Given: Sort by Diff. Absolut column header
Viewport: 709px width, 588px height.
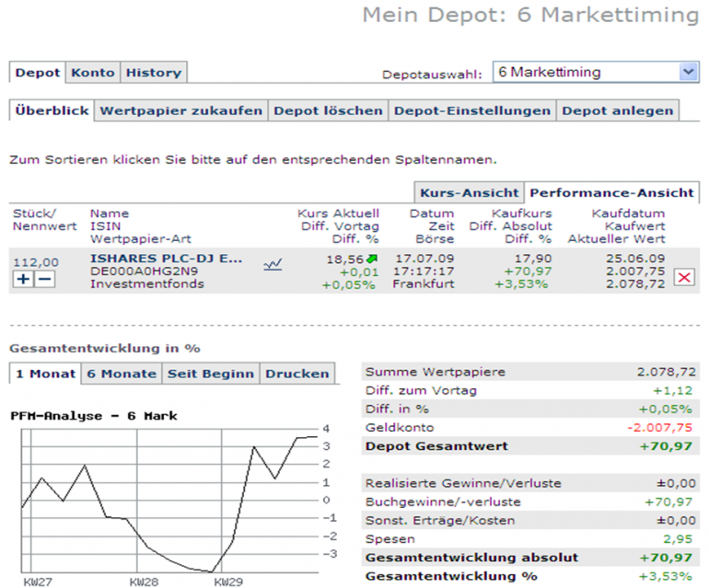Looking at the screenshot, I should coord(510,226).
